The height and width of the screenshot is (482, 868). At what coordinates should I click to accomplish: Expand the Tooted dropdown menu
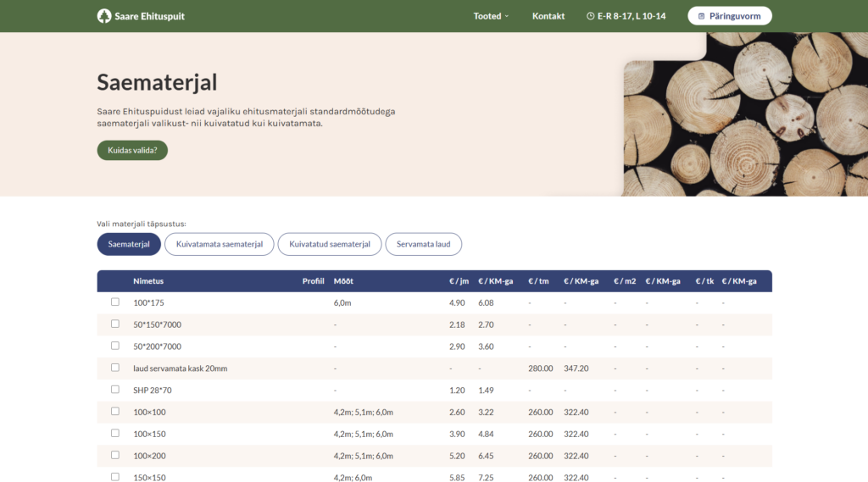pos(491,16)
